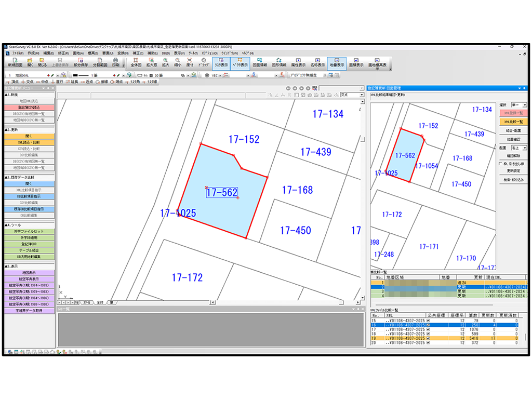
Task: Open the 図面情報 (drawing info) tool
Action: coord(259,62)
